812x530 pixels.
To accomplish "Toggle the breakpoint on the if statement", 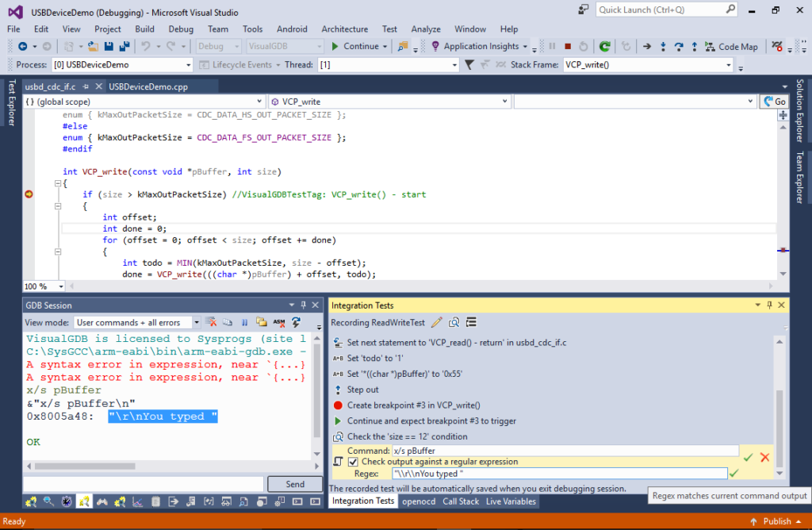I will tap(29, 194).
